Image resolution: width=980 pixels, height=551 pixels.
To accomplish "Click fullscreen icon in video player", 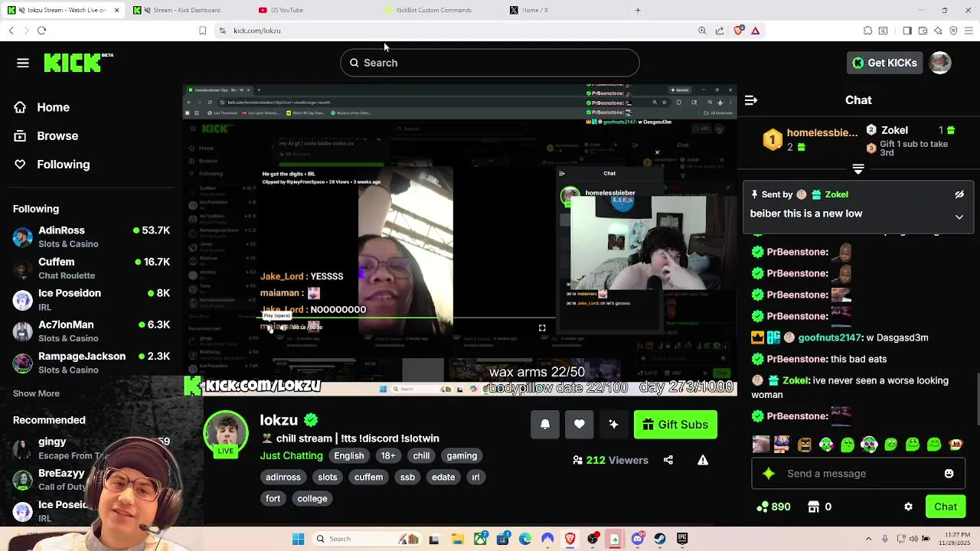I will pos(542,328).
